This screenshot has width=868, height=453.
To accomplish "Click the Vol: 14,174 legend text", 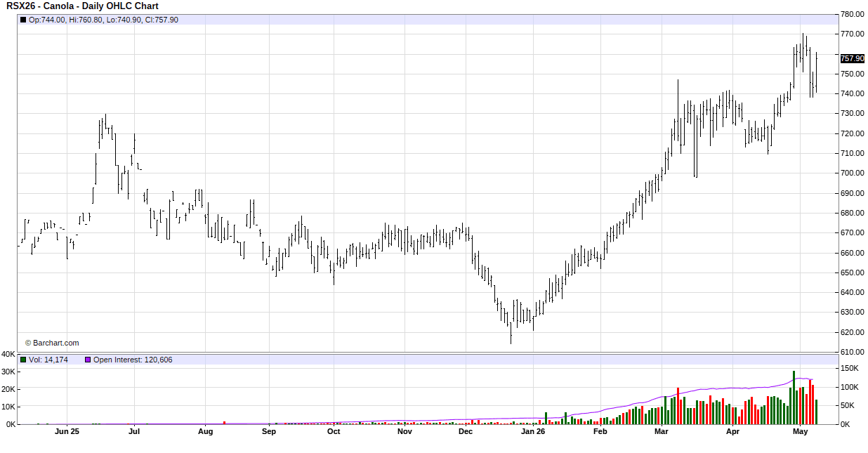I will [x=49, y=360].
